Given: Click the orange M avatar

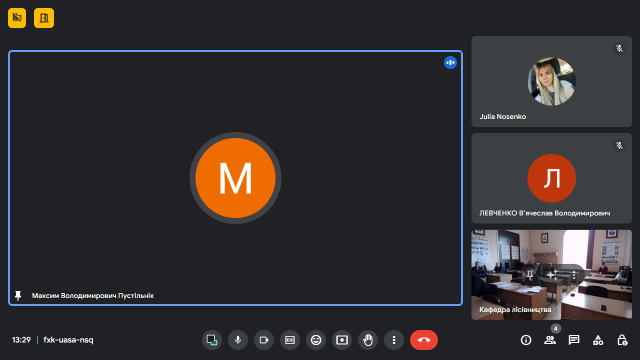Looking at the screenshot, I should pos(236,178).
